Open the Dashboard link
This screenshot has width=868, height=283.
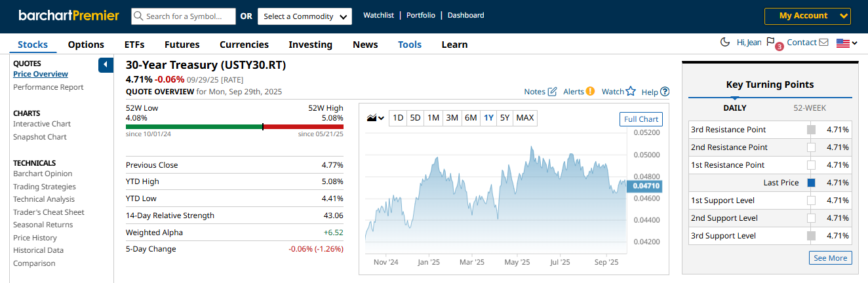tap(466, 15)
